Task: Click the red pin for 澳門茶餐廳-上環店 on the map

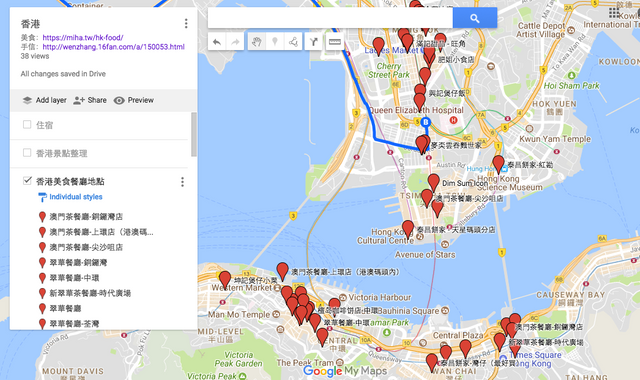Action: tap(282, 271)
